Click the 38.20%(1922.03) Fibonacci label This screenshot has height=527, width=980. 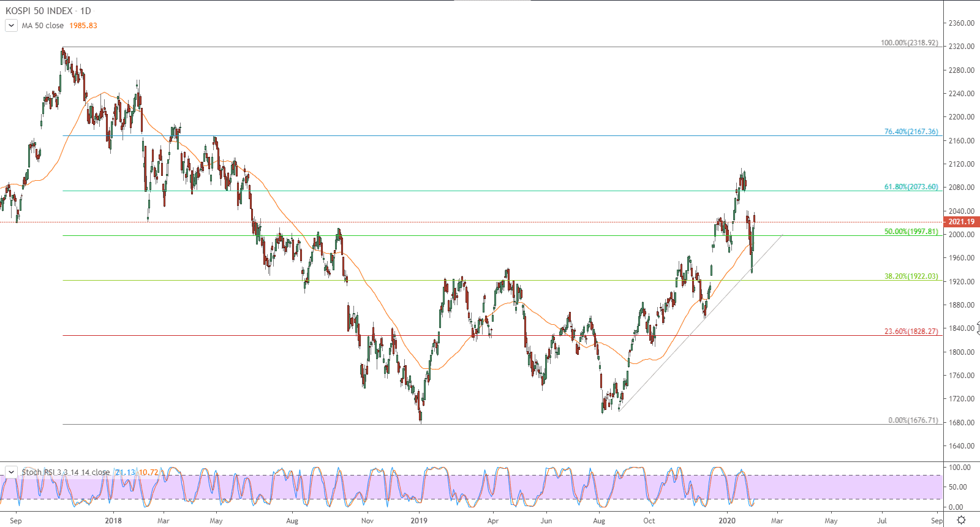pos(911,276)
